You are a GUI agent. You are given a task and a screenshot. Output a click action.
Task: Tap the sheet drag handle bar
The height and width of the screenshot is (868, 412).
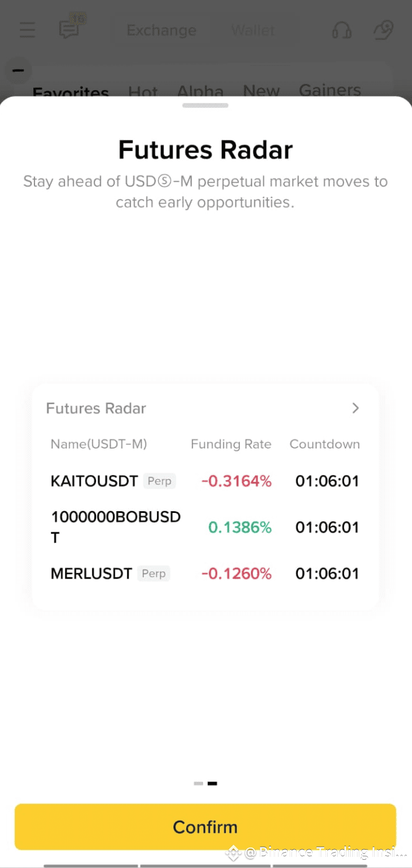205,105
